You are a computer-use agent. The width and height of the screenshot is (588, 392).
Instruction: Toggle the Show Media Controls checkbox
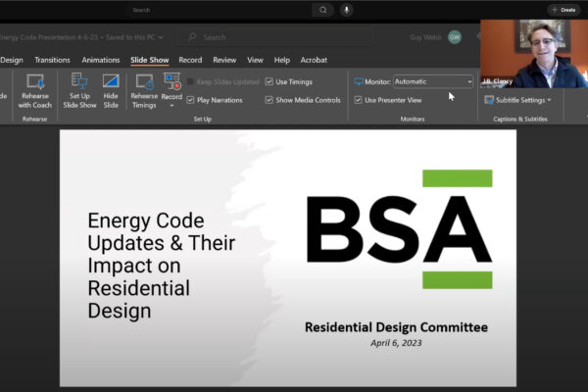click(269, 100)
